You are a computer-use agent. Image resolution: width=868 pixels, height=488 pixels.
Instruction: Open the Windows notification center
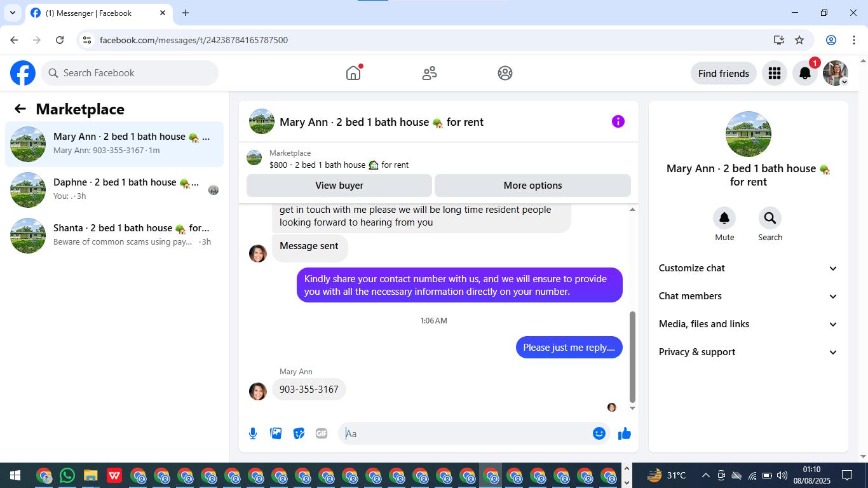(x=846, y=475)
